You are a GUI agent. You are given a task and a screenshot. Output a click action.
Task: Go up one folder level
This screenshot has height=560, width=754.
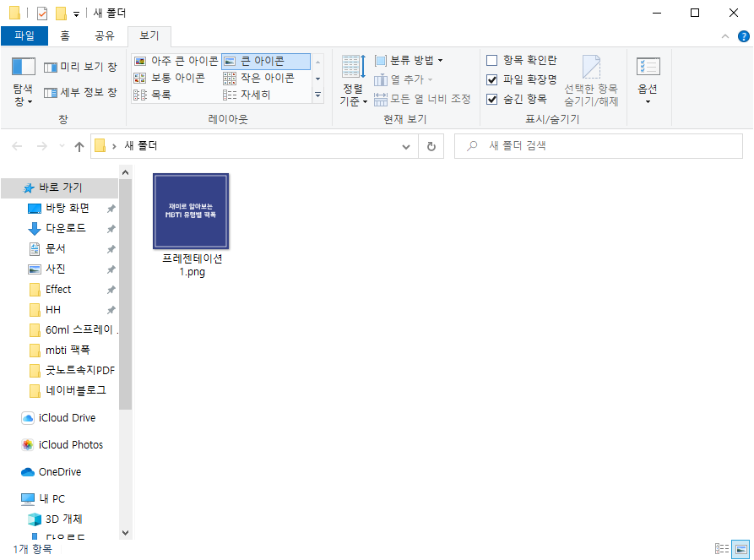pos(79,146)
